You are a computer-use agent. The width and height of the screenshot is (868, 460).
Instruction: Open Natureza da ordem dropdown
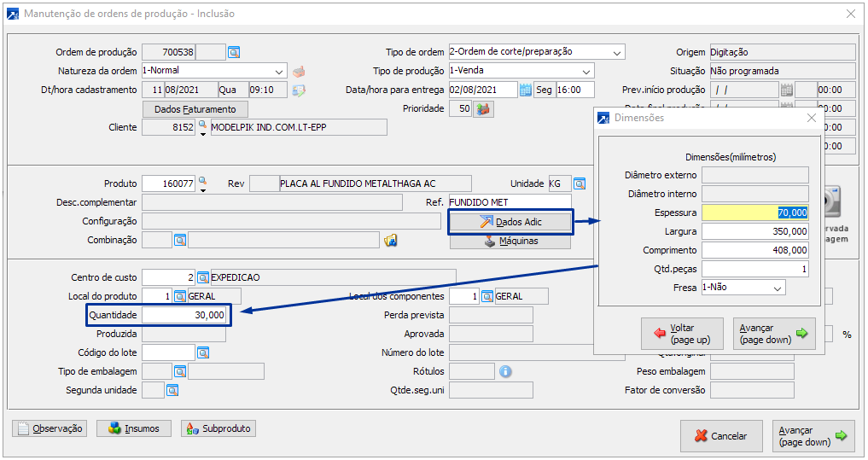279,71
